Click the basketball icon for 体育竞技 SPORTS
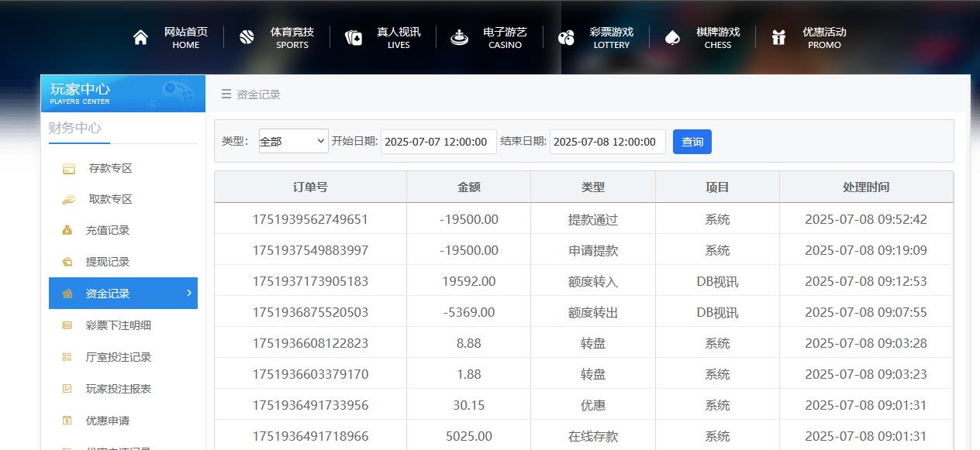 (247, 36)
